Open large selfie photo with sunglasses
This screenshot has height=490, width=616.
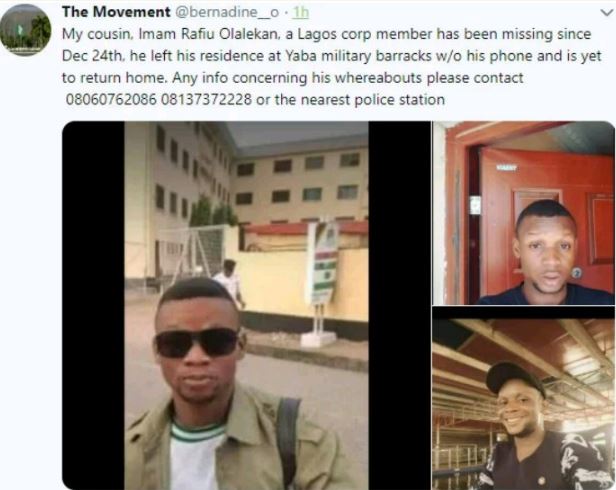246,305
